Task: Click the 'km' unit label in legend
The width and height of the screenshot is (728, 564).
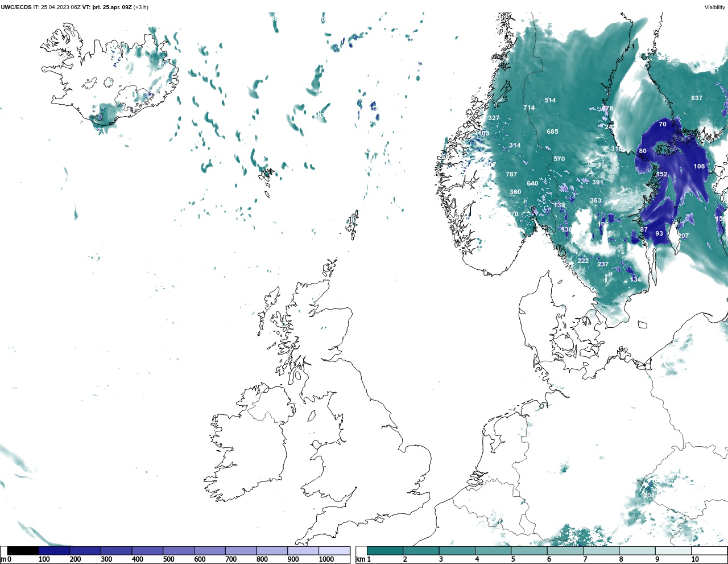Action: click(x=361, y=559)
